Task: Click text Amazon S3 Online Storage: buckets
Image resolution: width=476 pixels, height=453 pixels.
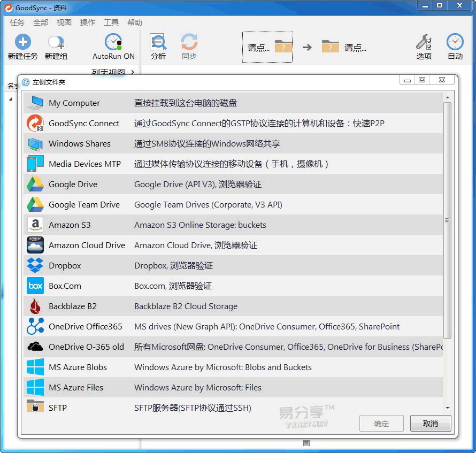Action: 201,225
